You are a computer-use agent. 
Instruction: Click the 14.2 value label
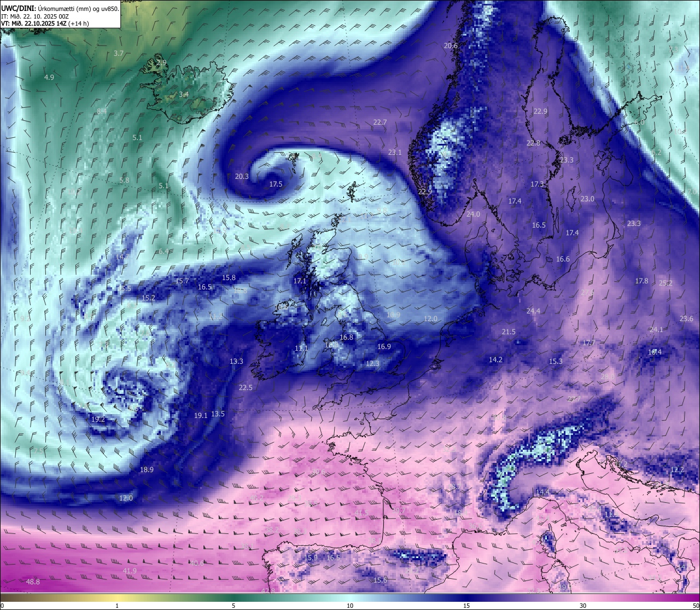pyautogui.click(x=495, y=360)
